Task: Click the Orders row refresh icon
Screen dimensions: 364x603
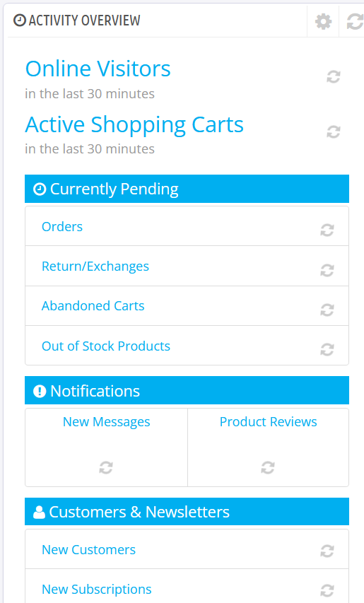Action: click(327, 230)
